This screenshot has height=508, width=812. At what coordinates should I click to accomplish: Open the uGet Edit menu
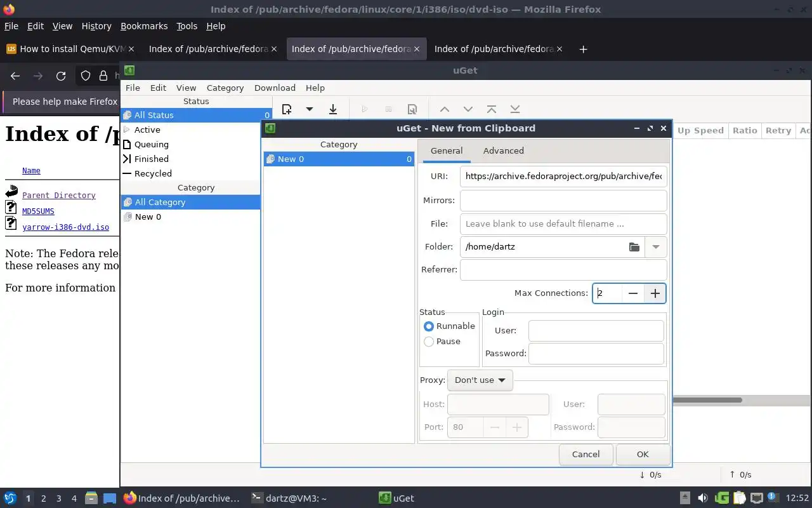158,88
